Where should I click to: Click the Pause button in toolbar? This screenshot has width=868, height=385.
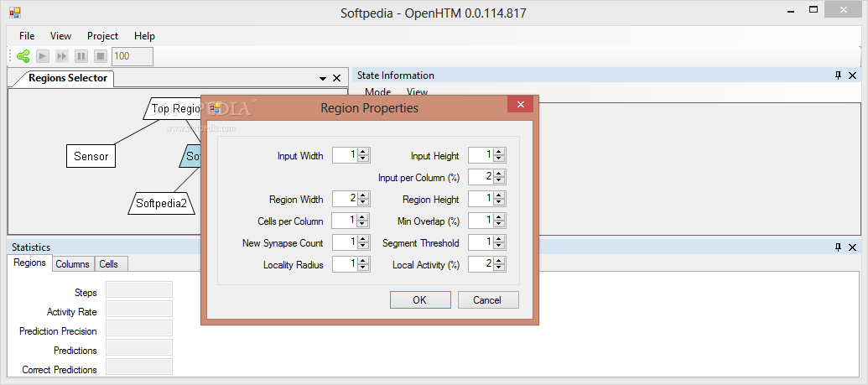click(x=81, y=56)
